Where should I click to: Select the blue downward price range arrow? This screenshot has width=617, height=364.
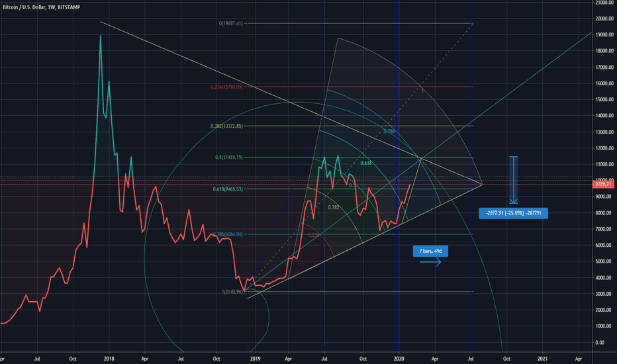pyautogui.click(x=513, y=180)
